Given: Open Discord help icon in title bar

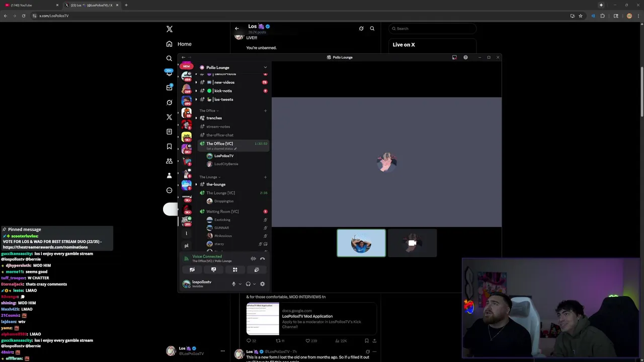Looking at the screenshot, I should coord(465,57).
